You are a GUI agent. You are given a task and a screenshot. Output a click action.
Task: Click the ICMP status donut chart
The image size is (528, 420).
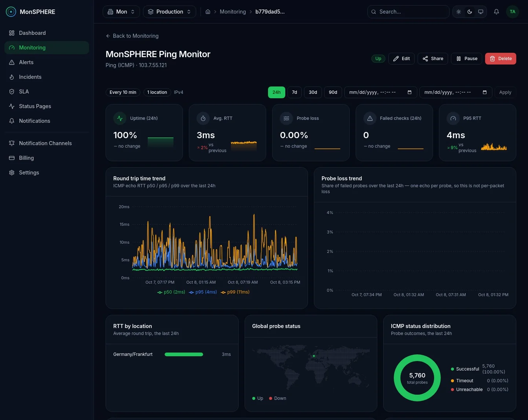417,378
